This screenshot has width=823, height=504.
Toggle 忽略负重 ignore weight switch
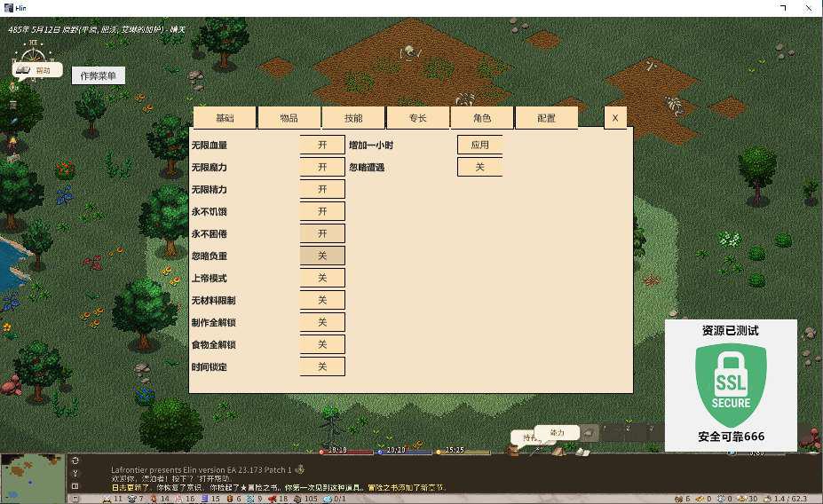tap(322, 256)
